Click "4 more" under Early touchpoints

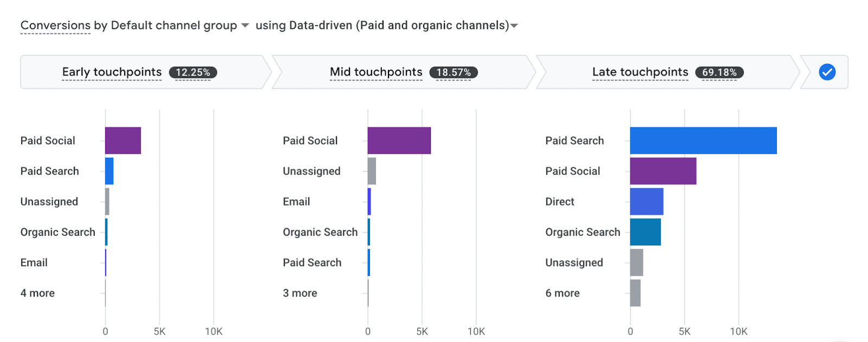coord(37,293)
